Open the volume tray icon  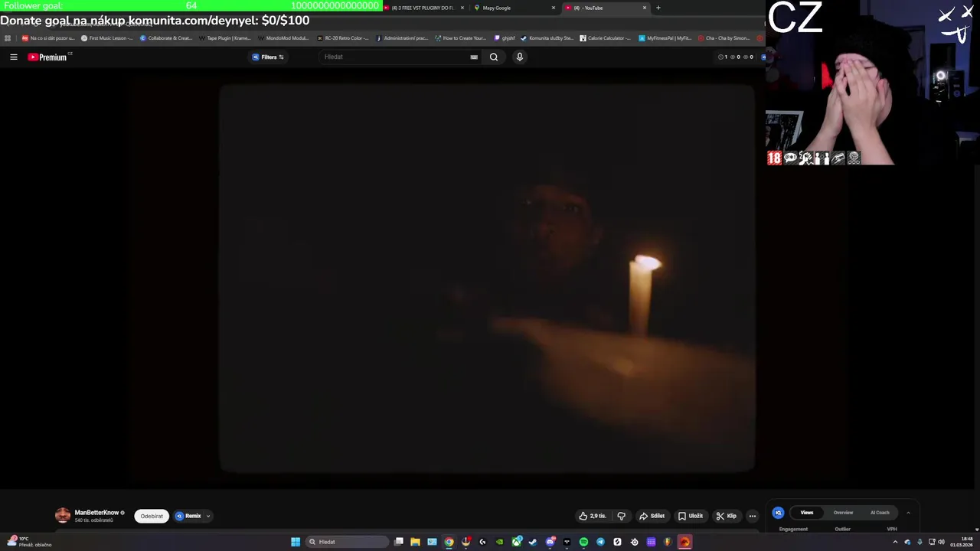[941, 542]
